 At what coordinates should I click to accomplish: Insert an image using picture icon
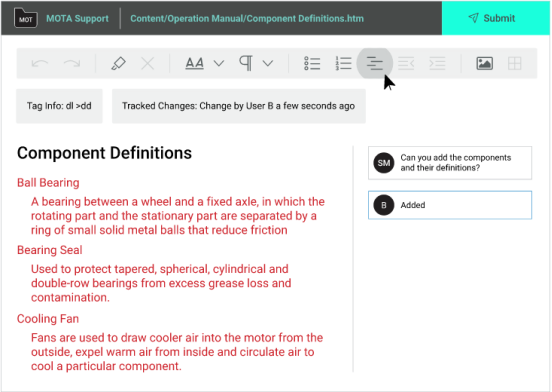484,63
